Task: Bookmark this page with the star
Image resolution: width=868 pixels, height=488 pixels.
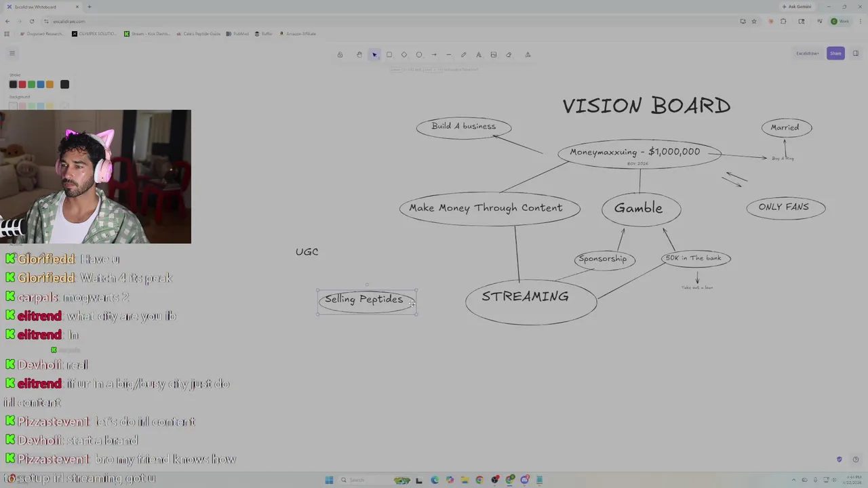Action: point(754,21)
